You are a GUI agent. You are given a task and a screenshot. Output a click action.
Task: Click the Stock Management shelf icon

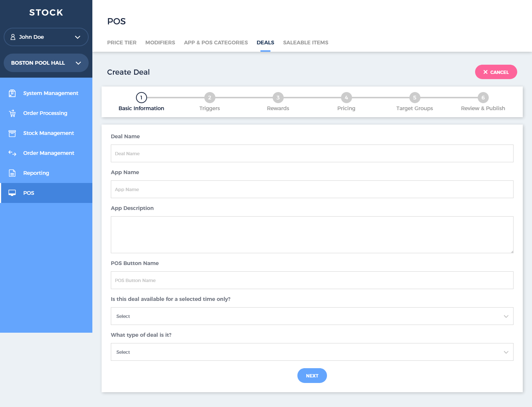12,133
